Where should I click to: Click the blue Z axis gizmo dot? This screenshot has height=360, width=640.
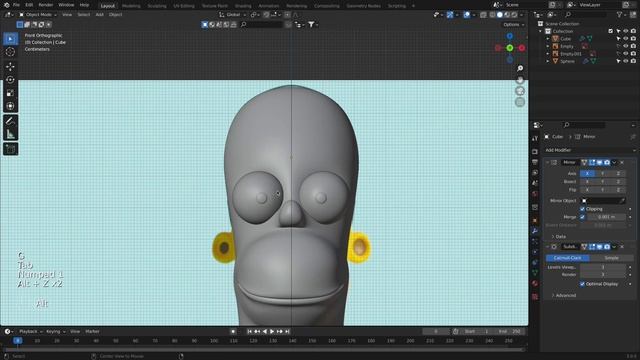point(510,36)
